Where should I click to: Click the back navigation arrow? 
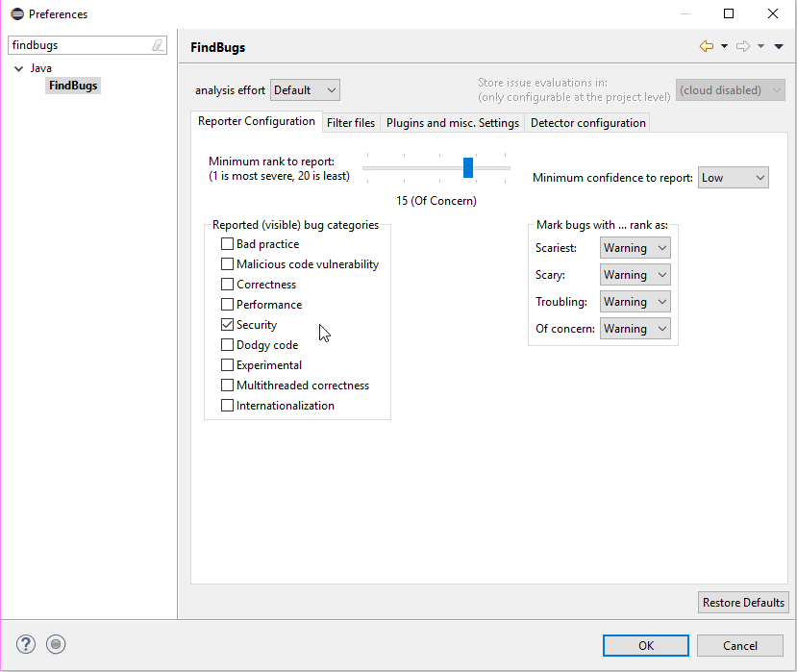707,46
